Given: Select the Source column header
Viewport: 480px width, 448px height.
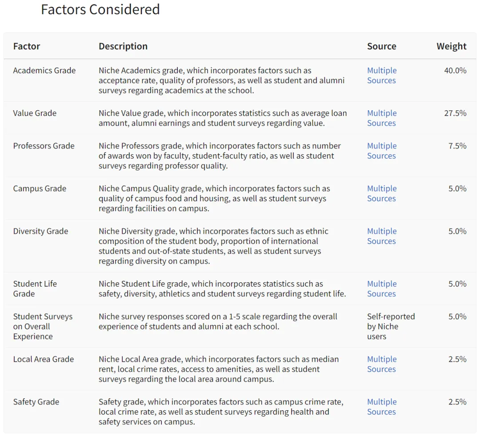Looking at the screenshot, I should coord(381,46).
